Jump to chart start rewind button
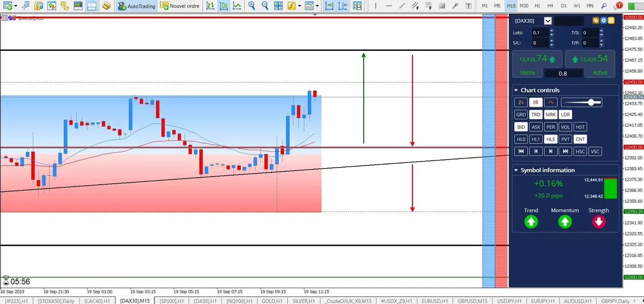 521,151
